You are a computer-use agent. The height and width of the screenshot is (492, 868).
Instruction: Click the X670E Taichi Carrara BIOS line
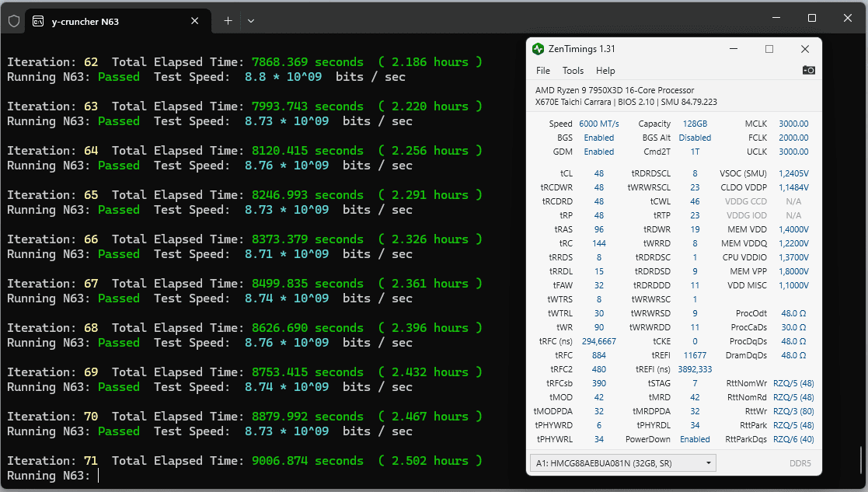(626, 102)
